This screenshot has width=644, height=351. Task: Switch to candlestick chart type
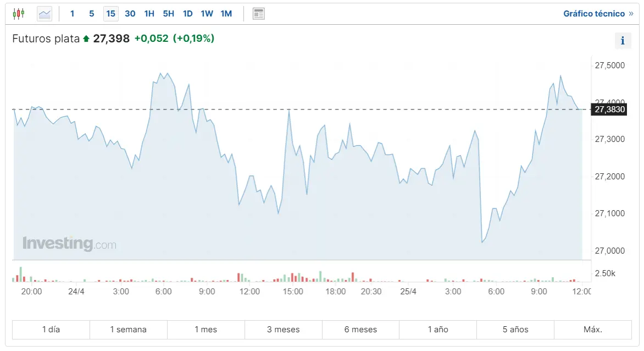point(19,14)
